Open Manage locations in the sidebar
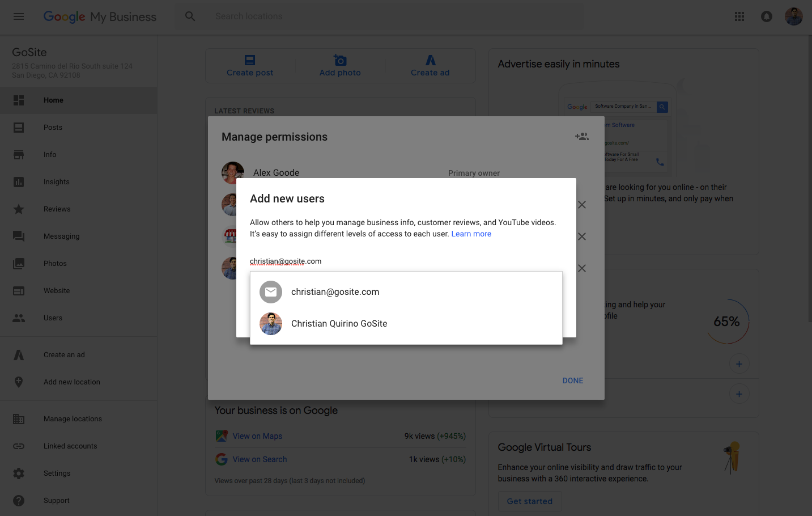The image size is (812, 516). pyautogui.click(x=79, y=419)
